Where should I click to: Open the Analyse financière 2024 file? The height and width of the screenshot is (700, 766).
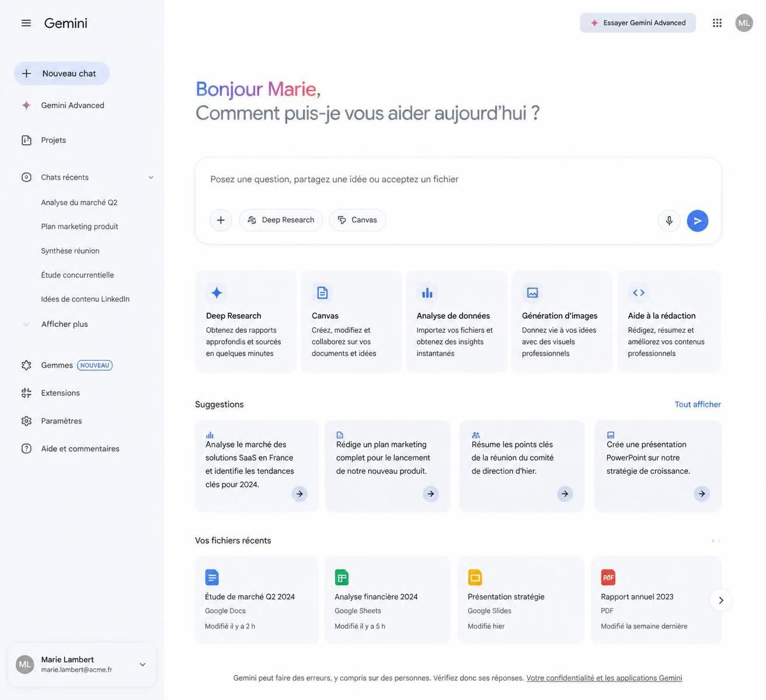pos(387,600)
